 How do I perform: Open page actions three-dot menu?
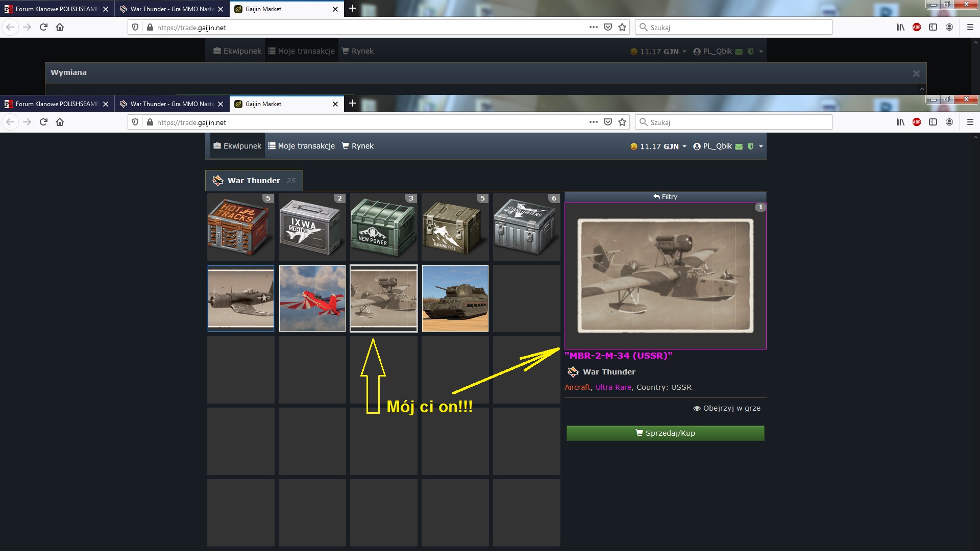(x=593, y=122)
